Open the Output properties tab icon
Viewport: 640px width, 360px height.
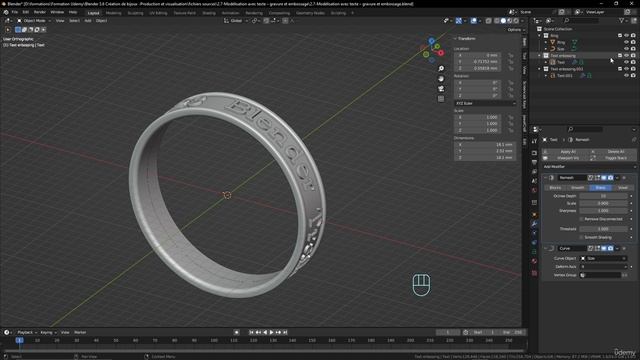(534, 162)
